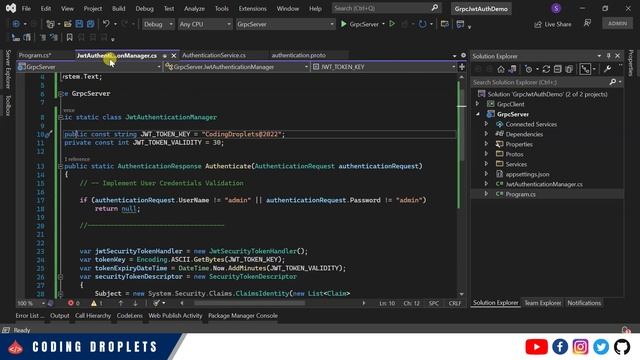640x360 pixels.
Task: Open the Error List panel
Action: 29,316
